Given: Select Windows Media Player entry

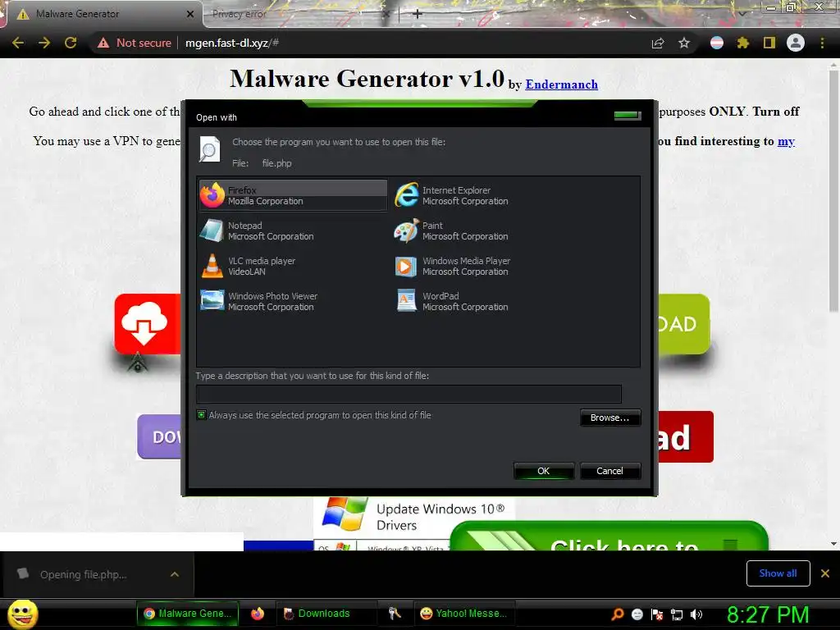Looking at the screenshot, I should (452, 267).
